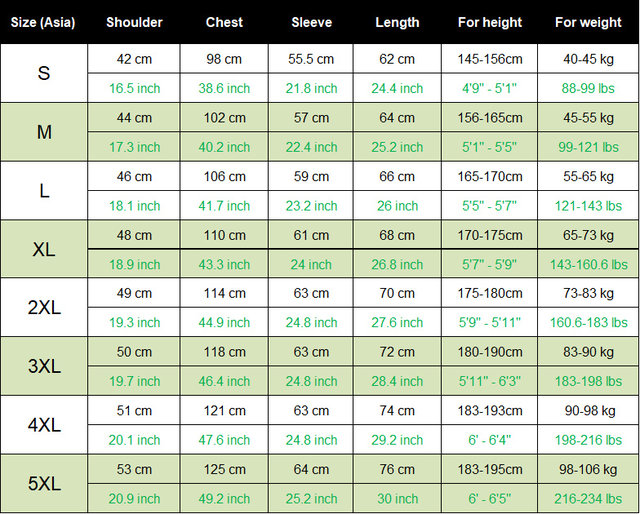The width and height of the screenshot is (640, 514).
Task: Select the "M" size row label
Action: coord(44,132)
